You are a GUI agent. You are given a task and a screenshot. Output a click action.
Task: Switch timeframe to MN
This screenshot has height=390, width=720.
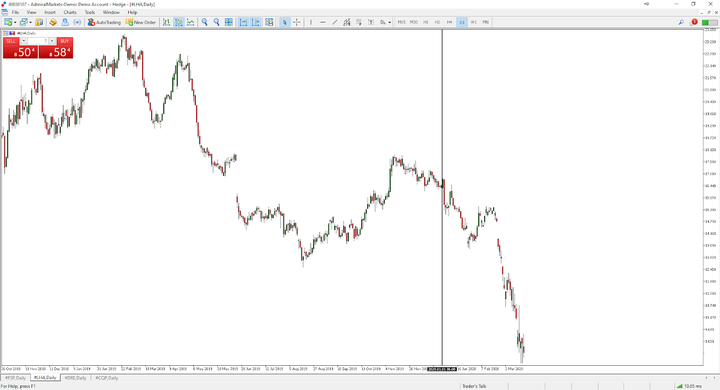point(486,22)
